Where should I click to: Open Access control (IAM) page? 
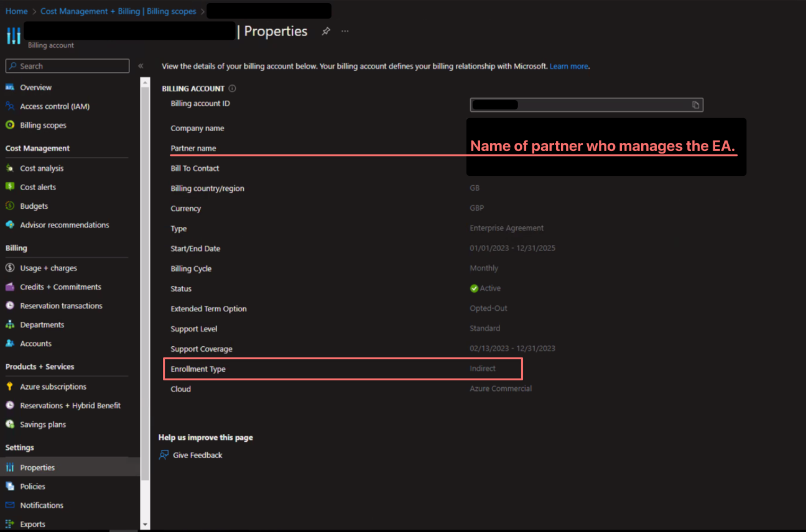[55, 106]
